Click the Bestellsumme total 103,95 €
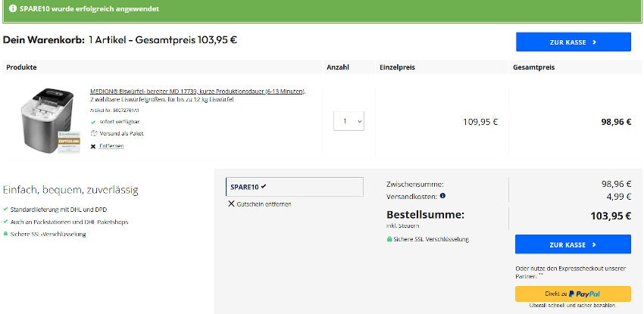 pyautogui.click(x=611, y=216)
